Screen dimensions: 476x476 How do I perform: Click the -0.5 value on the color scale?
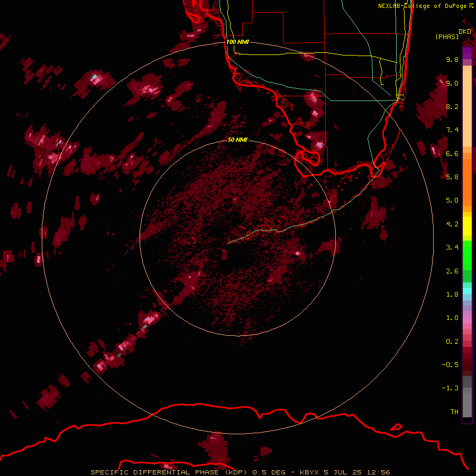click(450, 365)
